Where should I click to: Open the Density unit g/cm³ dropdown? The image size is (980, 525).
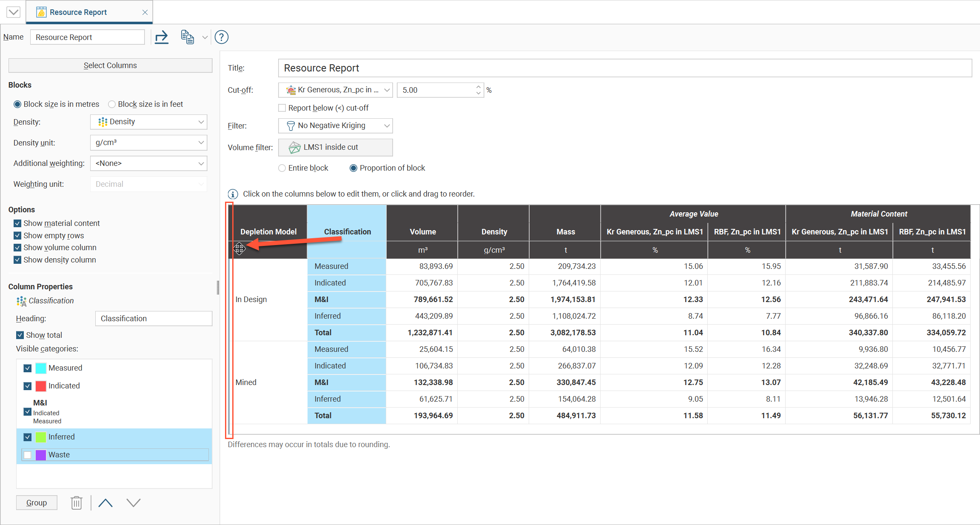pos(148,143)
